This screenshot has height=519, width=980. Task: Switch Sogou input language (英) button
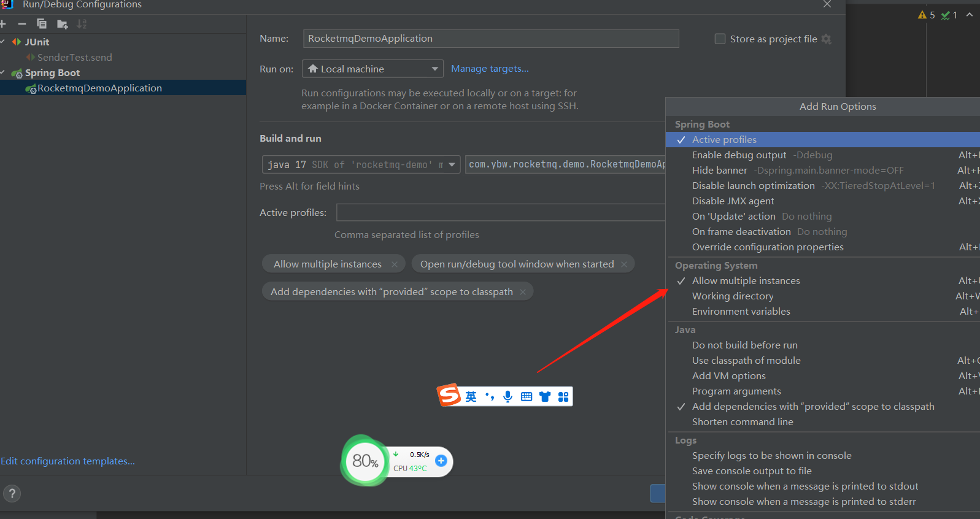[x=471, y=396]
